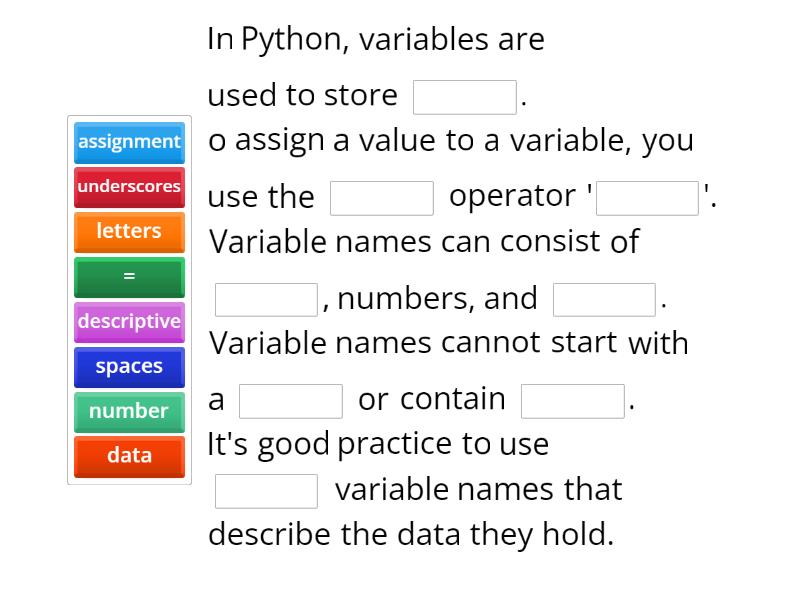Select the 'data' answer tile

129,456
